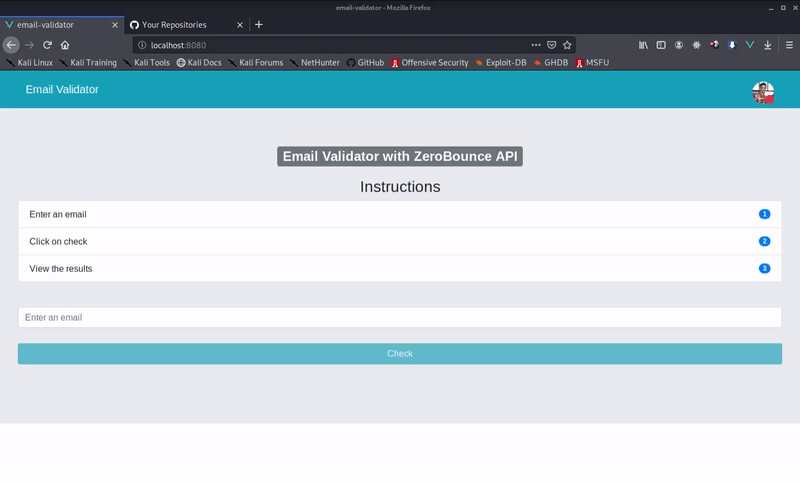Open the gear-like extension toolbar icon

pyautogui.click(x=696, y=45)
